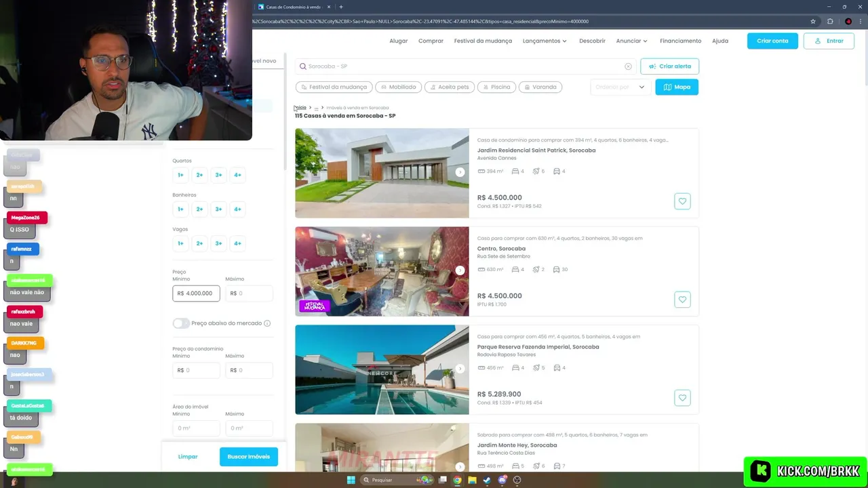The width and height of the screenshot is (868, 488).
Task: Open the Financiamento menu item
Action: click(680, 41)
